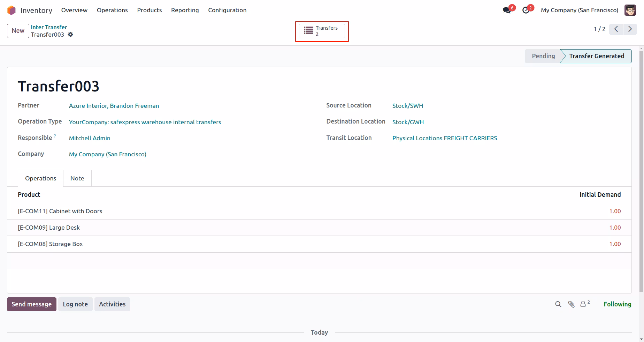The height and width of the screenshot is (342, 644).
Task: Open the gear actions menu beside Transfer003
Action: 70,35
